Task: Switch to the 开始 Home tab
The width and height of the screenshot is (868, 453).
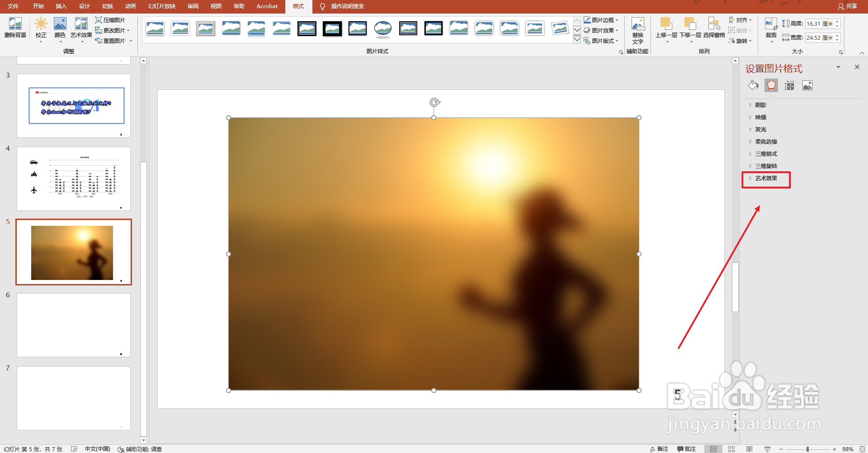Action: 38,6
